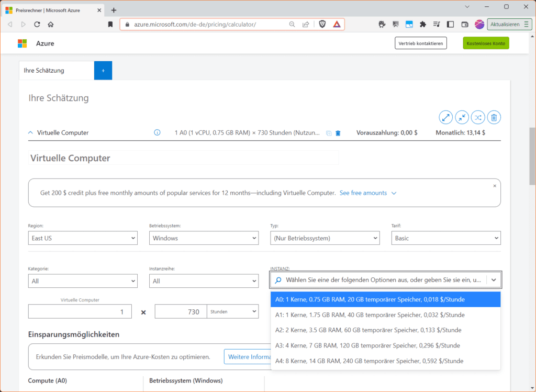Screen dimensions: 536x392
Task: Click the Aktualisieren browser button
Action: point(509,24)
